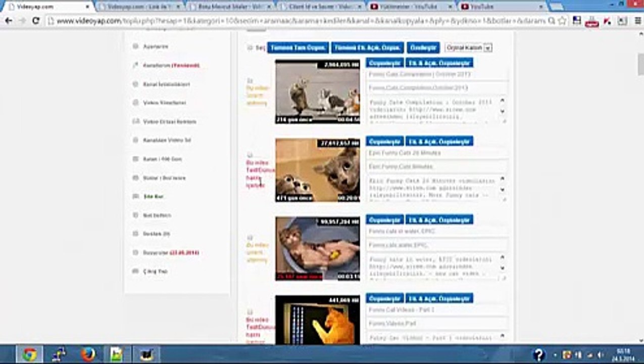This screenshot has width=644, height=364.
Task: Open Firefox from the taskbar
Action: click(88, 354)
